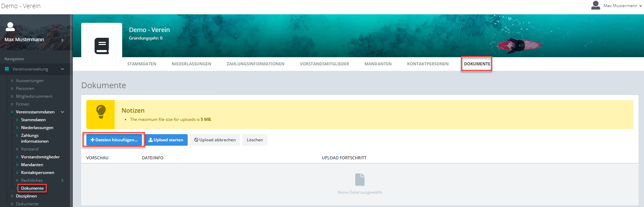Click the sidebar vertical scrollbar

tap(71, 111)
